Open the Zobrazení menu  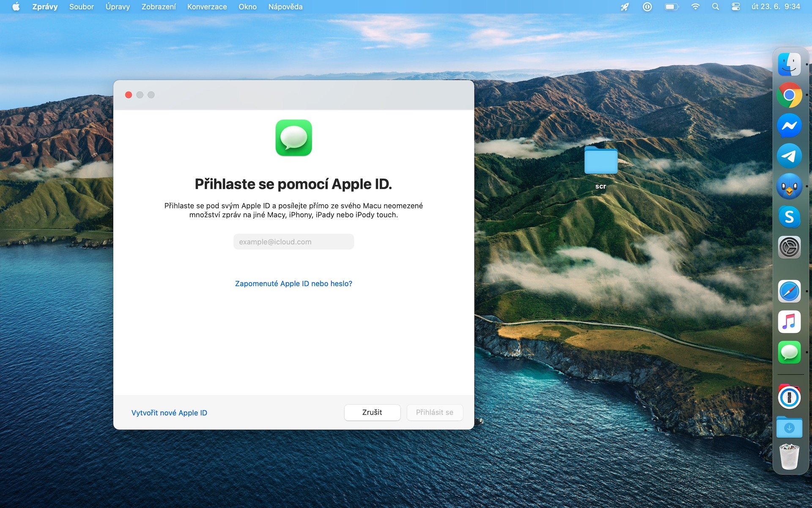click(x=159, y=7)
